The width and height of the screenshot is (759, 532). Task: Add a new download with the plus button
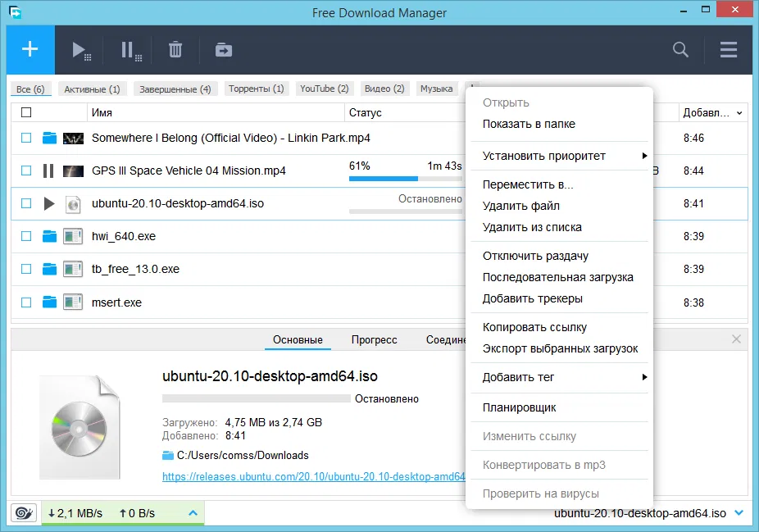tap(30, 49)
